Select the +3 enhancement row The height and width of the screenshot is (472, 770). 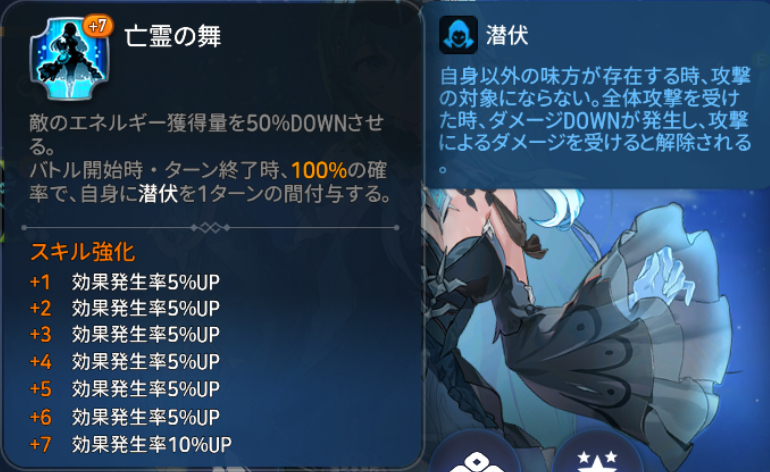125,334
